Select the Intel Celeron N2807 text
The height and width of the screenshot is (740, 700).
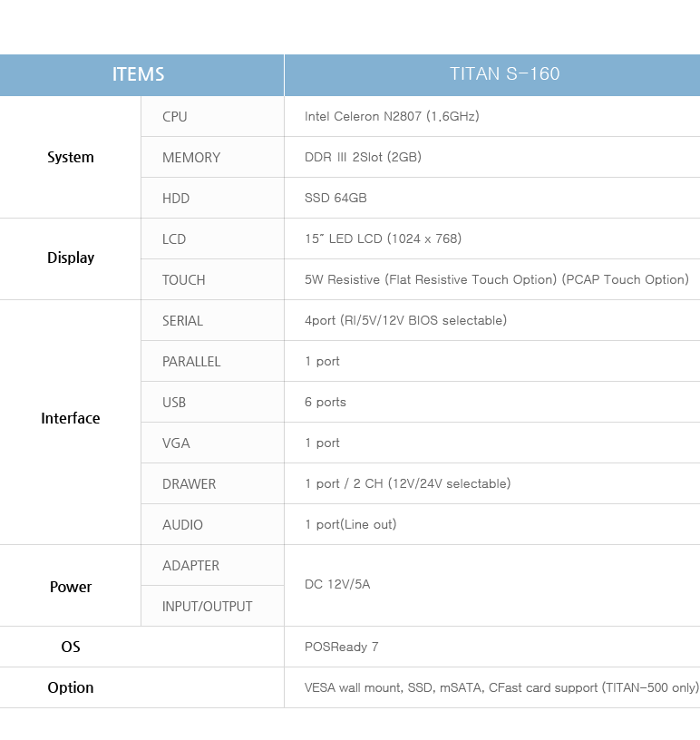(x=392, y=116)
